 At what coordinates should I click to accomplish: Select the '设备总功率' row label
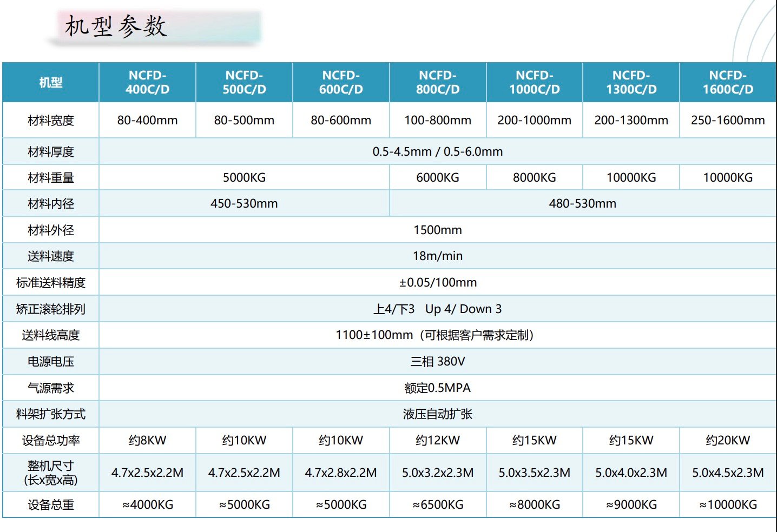(51, 441)
